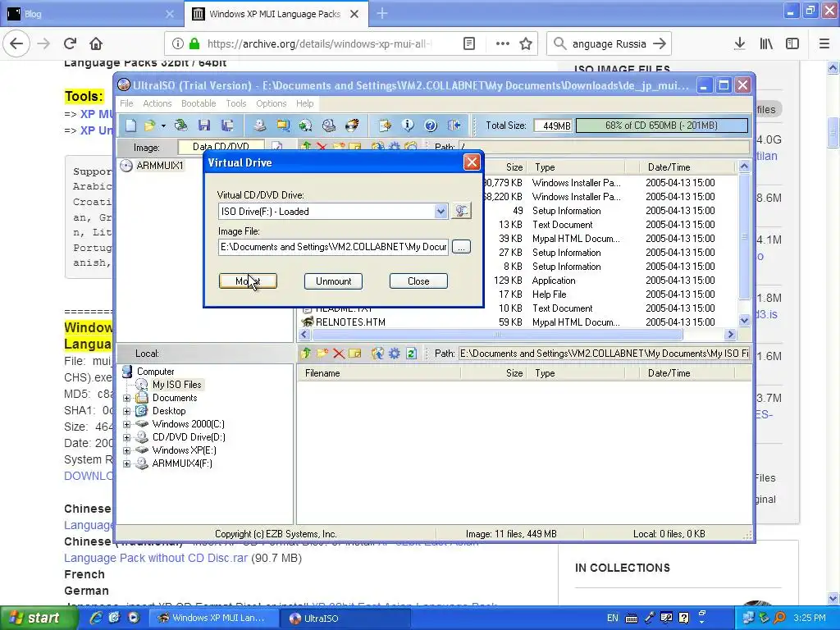Expand the Documents tree node
The height and width of the screenshot is (630, 840).
tap(127, 398)
